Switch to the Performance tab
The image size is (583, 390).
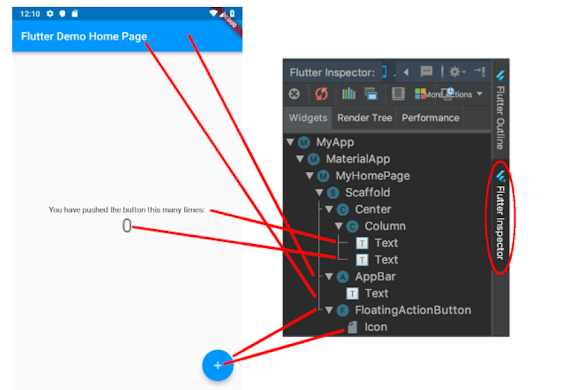pyautogui.click(x=430, y=118)
